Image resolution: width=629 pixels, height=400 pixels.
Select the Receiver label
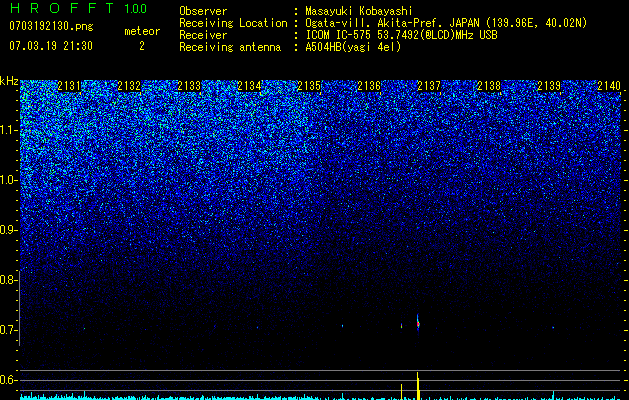pyautogui.click(x=203, y=35)
